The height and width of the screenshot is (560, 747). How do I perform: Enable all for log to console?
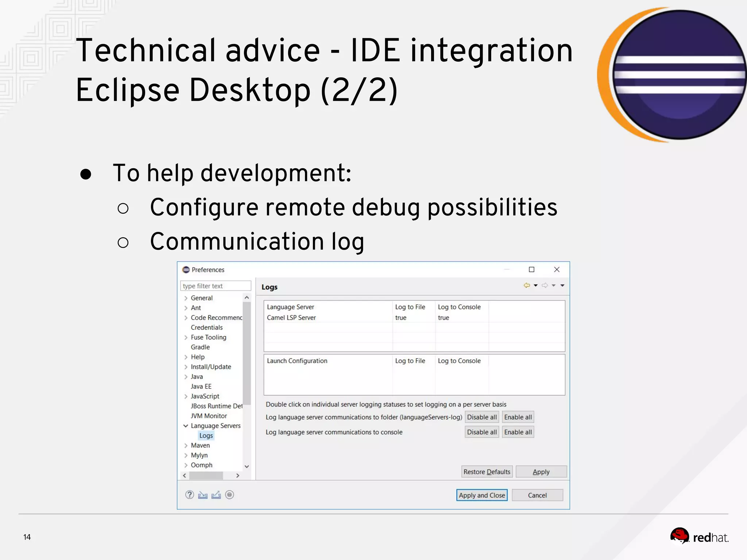click(x=518, y=432)
